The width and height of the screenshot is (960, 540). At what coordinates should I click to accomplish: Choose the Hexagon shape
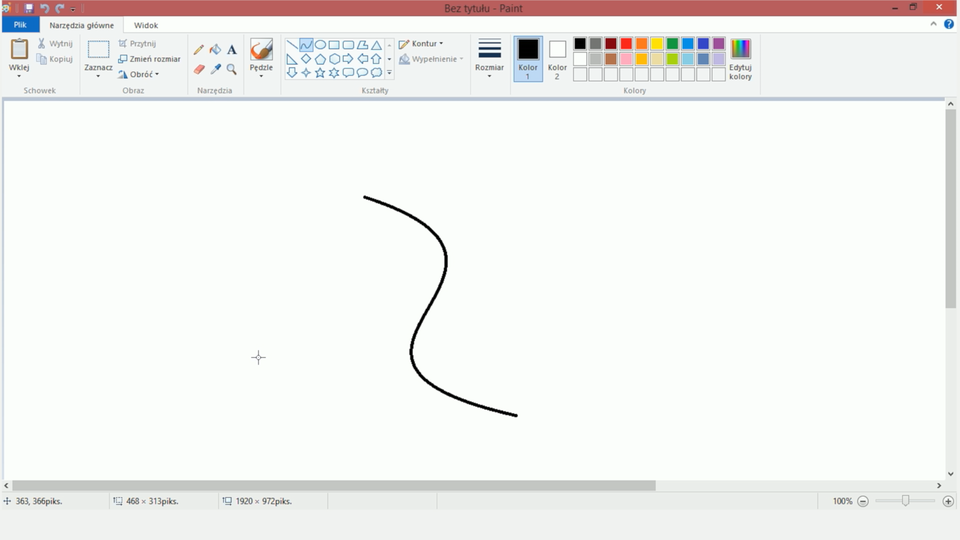pos(334,59)
